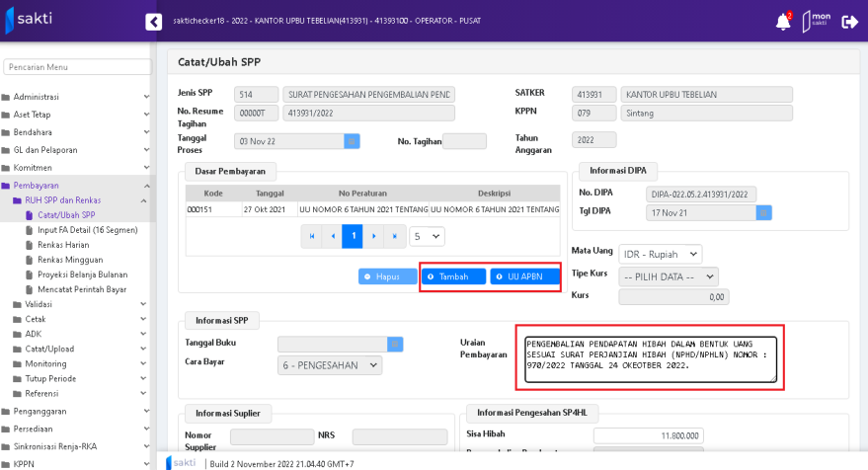Open the Tanggal Buku calendar picker
868x470 pixels.
(395, 344)
